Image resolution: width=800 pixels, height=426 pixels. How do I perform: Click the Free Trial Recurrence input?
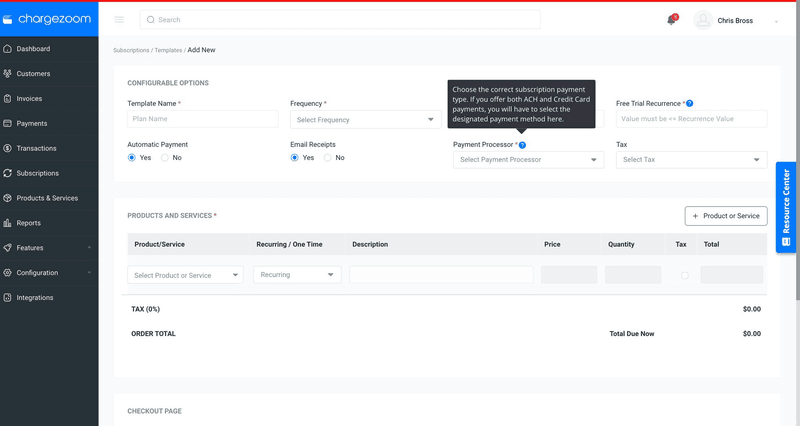pyautogui.click(x=691, y=119)
